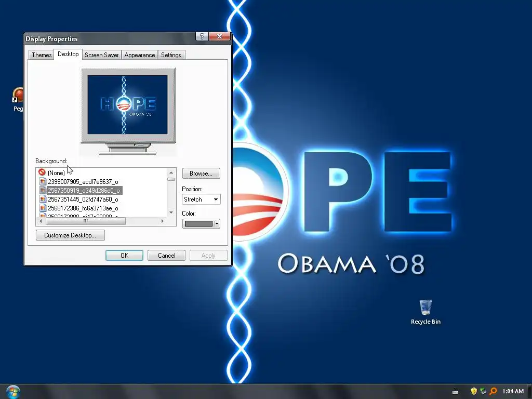Confirm with the OK button

(124, 256)
